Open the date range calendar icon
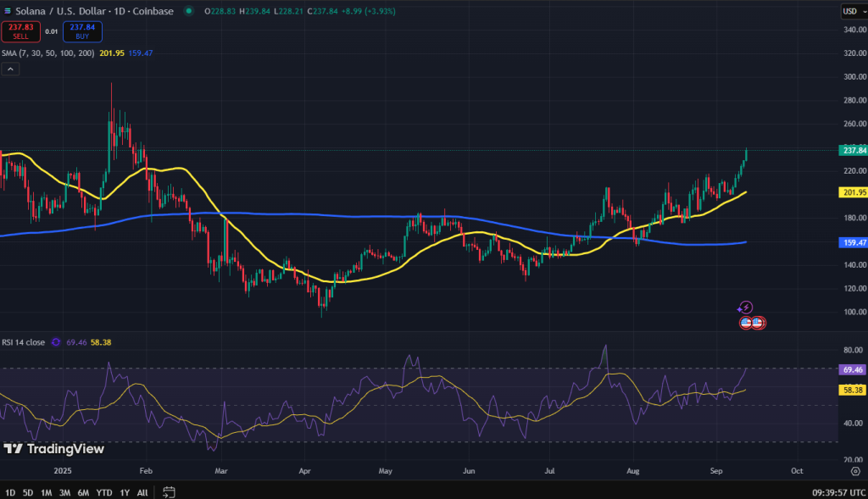868x499 pixels. [169, 491]
